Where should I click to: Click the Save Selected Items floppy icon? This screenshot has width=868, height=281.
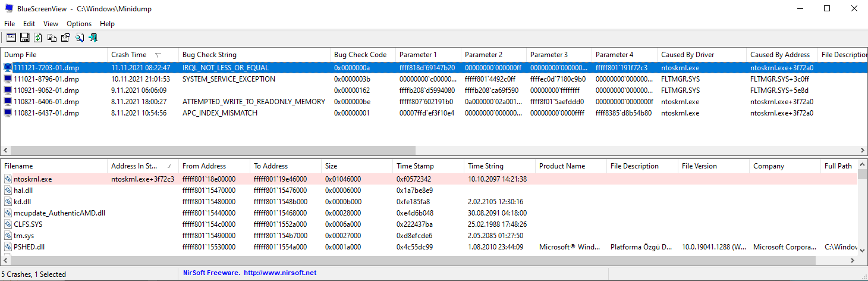[x=25, y=38]
